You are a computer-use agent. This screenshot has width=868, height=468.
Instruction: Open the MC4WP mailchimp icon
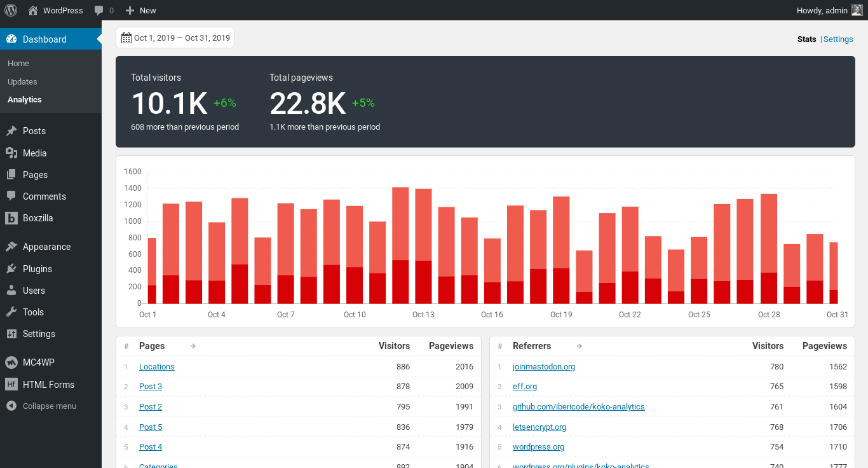(x=11, y=362)
